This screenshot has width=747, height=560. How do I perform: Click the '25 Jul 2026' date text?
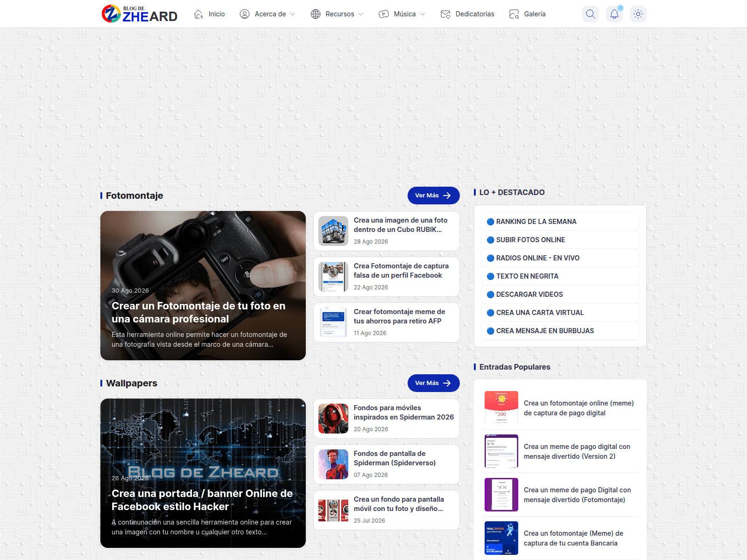tap(369, 521)
